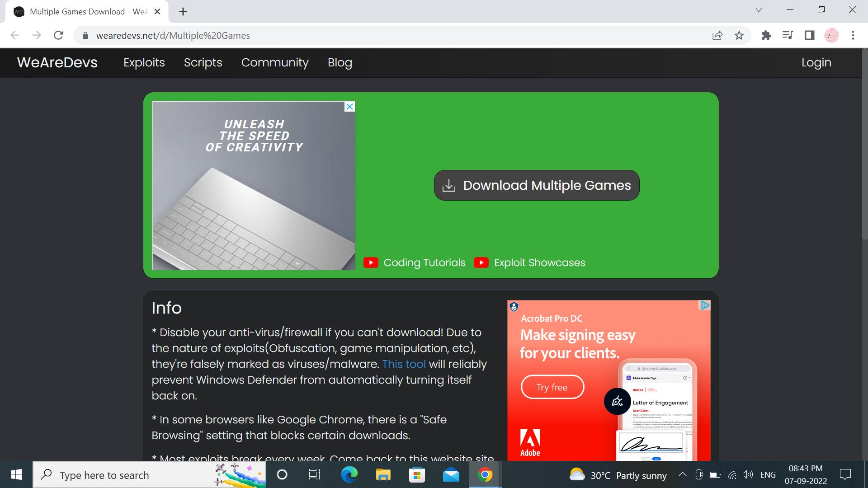Image resolution: width=868 pixels, height=488 pixels.
Task: Click YouTube icon beside Coding Tutorials
Action: 371,263
